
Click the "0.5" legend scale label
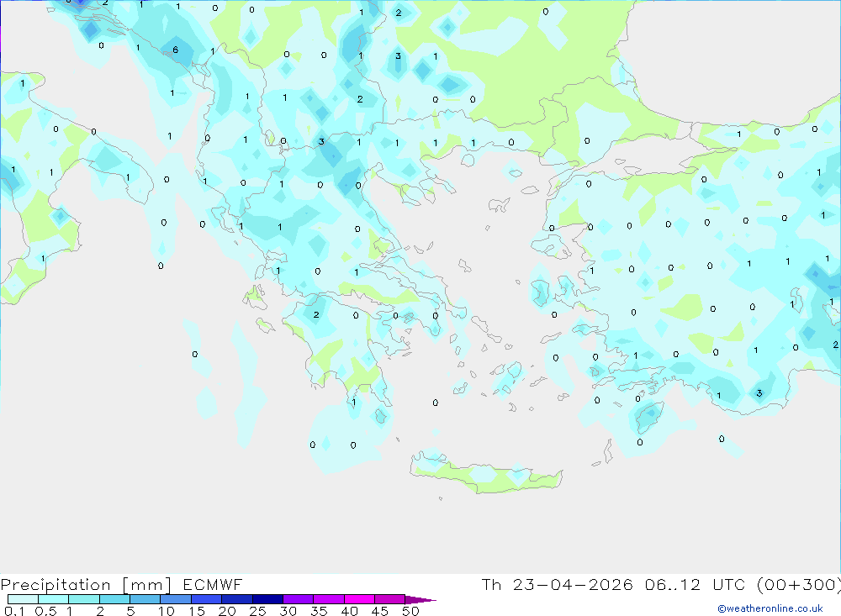coord(45,611)
